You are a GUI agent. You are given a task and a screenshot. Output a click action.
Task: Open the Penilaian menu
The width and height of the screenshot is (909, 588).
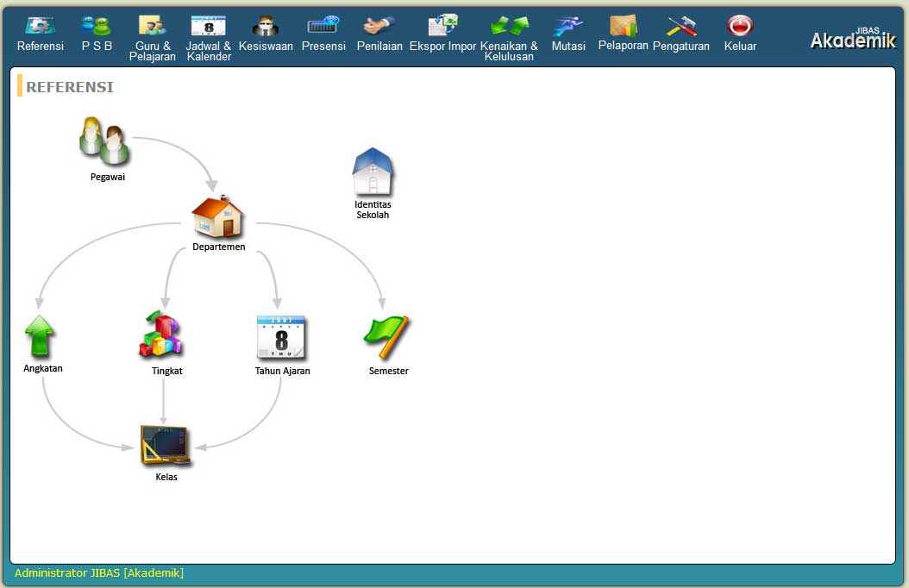(x=379, y=33)
